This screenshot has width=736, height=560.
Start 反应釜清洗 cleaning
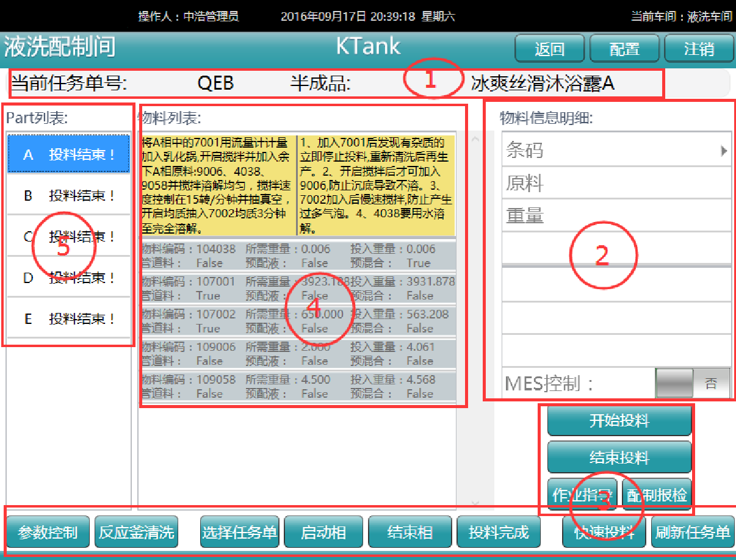(137, 533)
